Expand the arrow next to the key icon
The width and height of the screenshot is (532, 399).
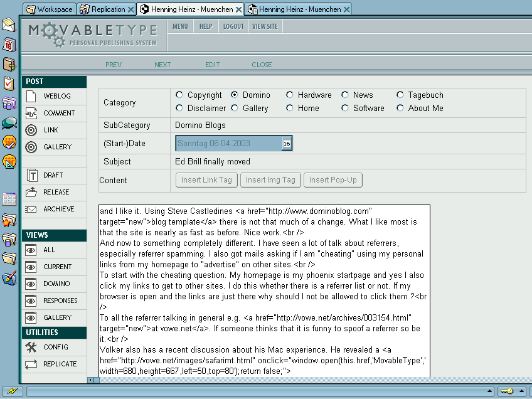point(521,391)
